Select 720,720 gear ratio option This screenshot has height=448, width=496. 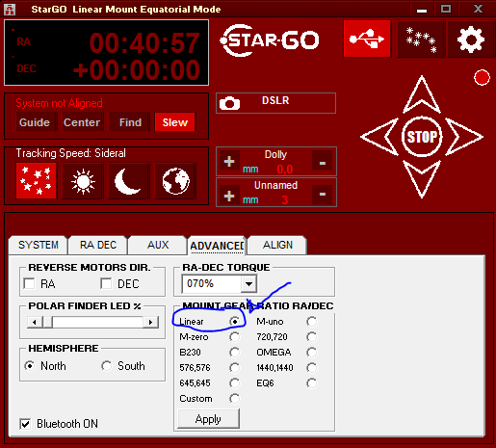312,337
